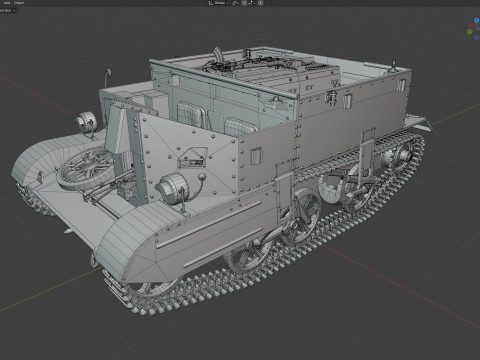The height and width of the screenshot is (360, 480).
Task: Open the Select Box drag mode dropdown
Action: pos(8,10)
